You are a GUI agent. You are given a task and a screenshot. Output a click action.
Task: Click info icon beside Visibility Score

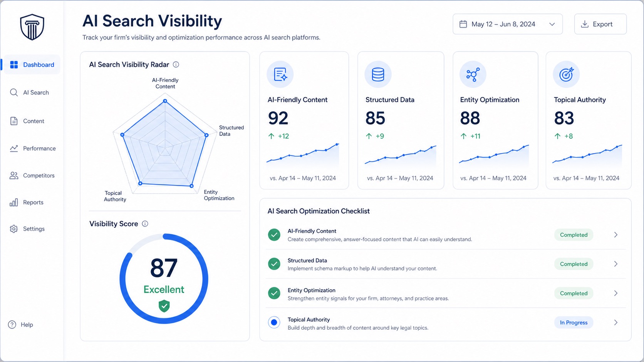click(x=145, y=224)
